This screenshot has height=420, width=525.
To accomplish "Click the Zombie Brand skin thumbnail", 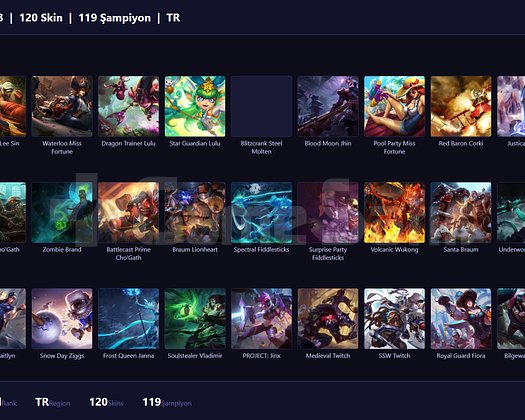I will [62, 212].
